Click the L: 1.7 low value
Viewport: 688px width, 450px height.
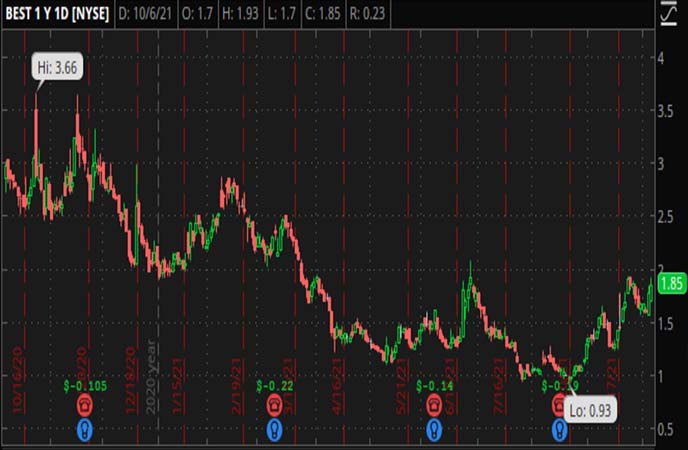pos(281,14)
